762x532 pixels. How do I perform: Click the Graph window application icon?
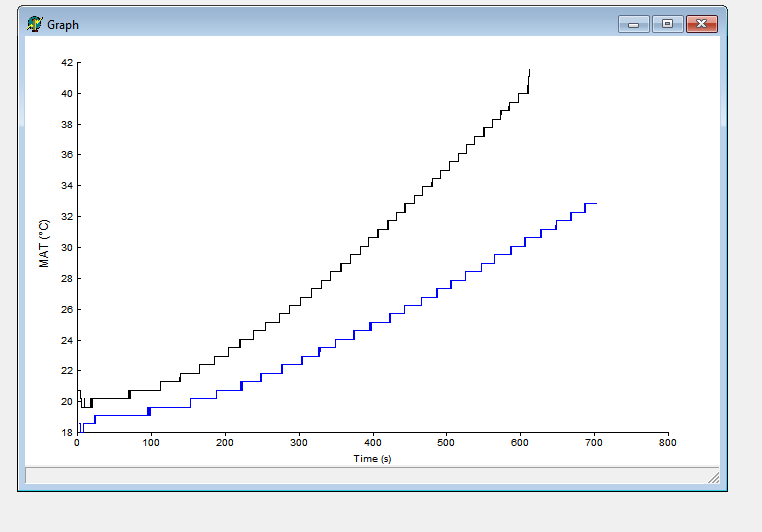pos(35,24)
